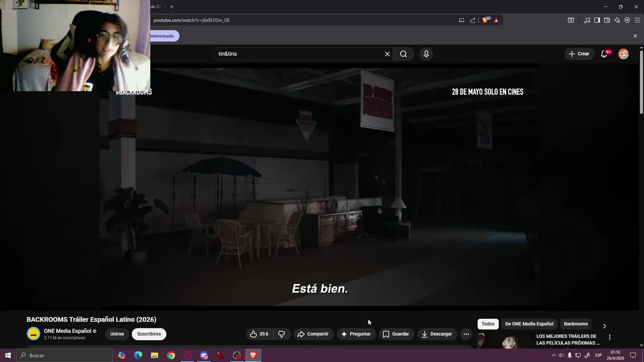Image resolution: width=644 pixels, height=362 pixels.
Task: Switch the ESP input language indicator
Action: (598, 355)
